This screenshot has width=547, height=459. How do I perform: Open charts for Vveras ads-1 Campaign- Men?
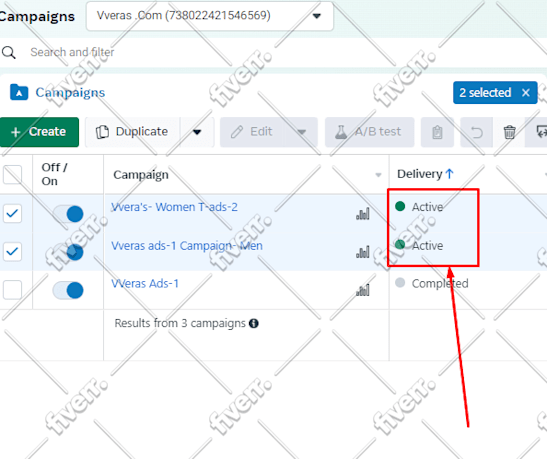pos(362,252)
